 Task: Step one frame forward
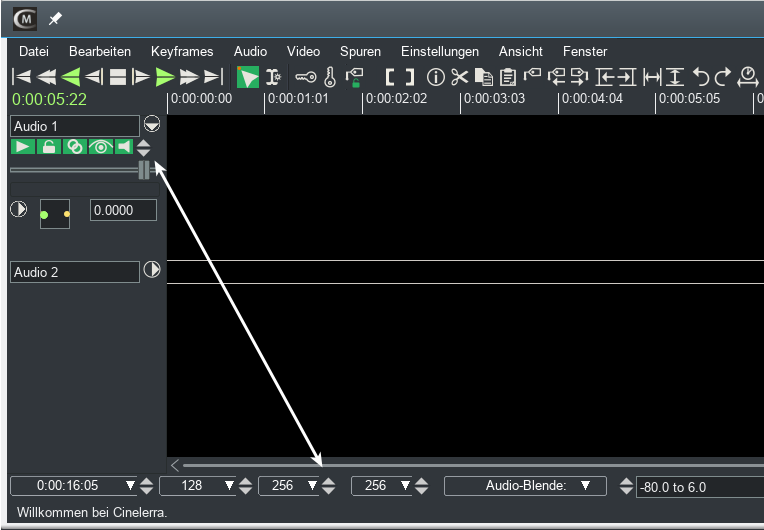(x=141, y=77)
